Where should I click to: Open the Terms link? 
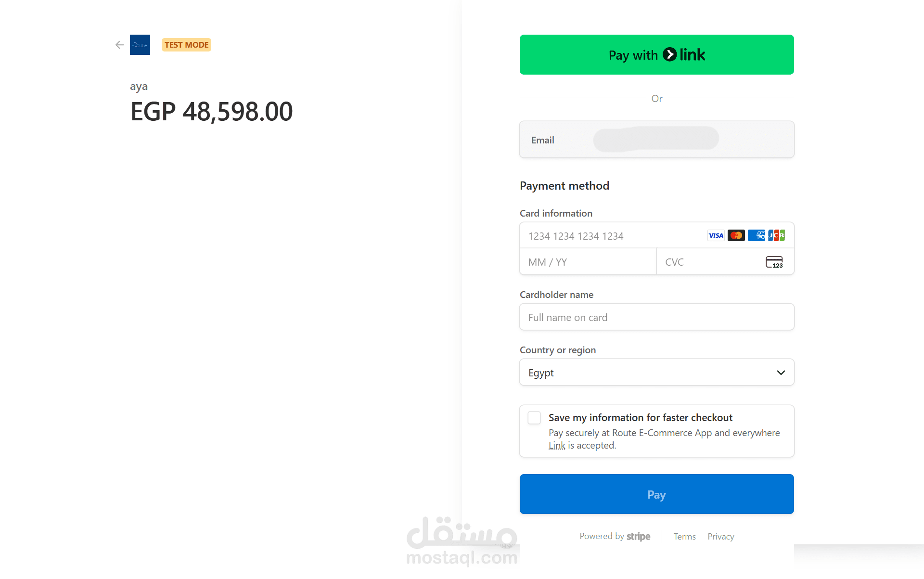pyautogui.click(x=684, y=537)
